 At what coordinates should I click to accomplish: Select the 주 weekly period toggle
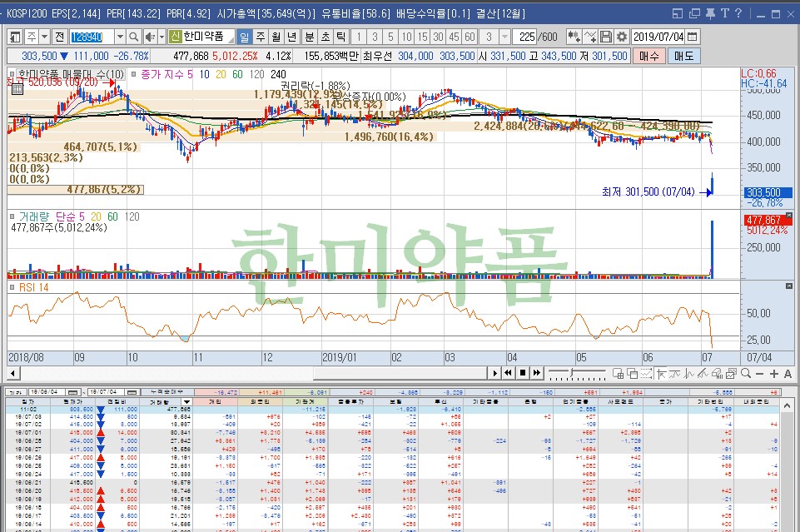pyautogui.click(x=261, y=37)
